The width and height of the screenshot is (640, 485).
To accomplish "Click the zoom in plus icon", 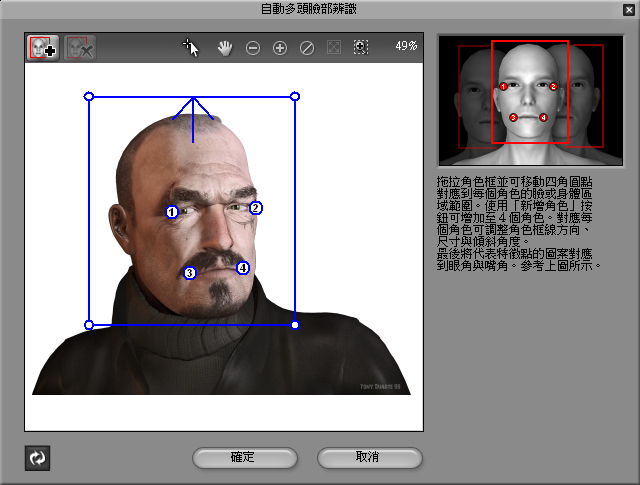I will (x=280, y=48).
